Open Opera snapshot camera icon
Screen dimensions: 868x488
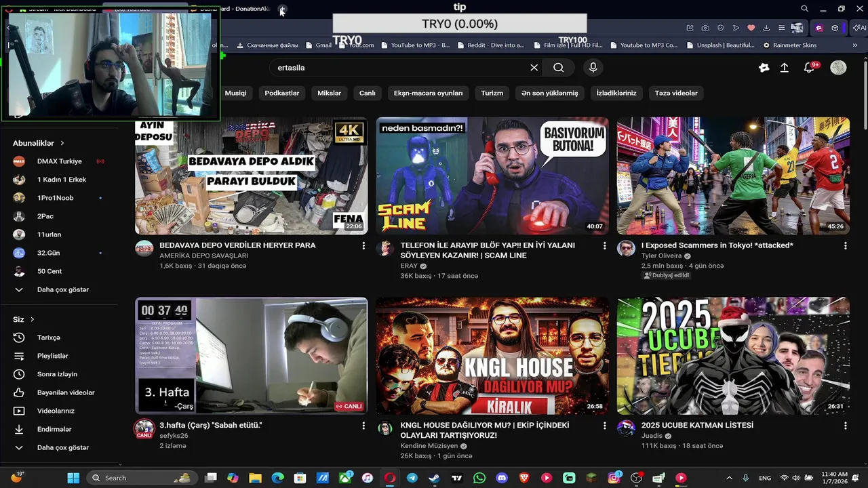tap(705, 28)
